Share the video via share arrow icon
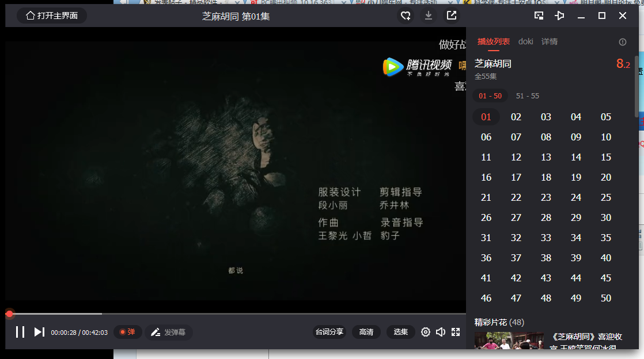The height and width of the screenshot is (359, 644). 452,16
